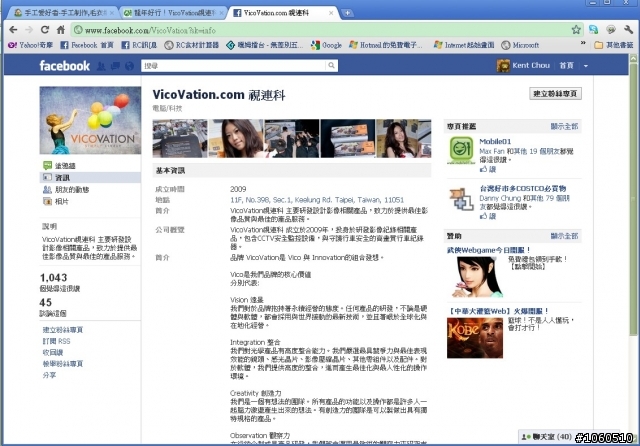Open the COSTCO page suggestion icon
Image resolution: width=640 pixels, height=446 pixels.
pyautogui.click(x=461, y=199)
